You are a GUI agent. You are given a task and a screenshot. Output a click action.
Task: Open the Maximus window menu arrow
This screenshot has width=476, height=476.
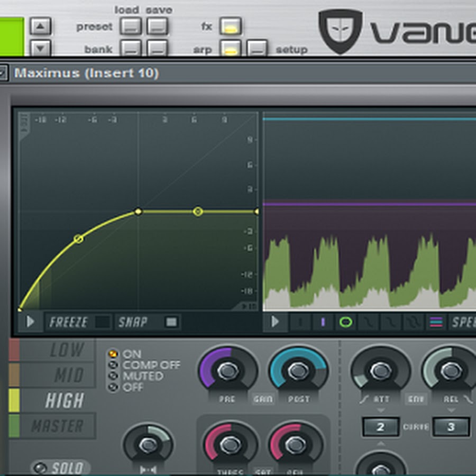click(x=3, y=74)
